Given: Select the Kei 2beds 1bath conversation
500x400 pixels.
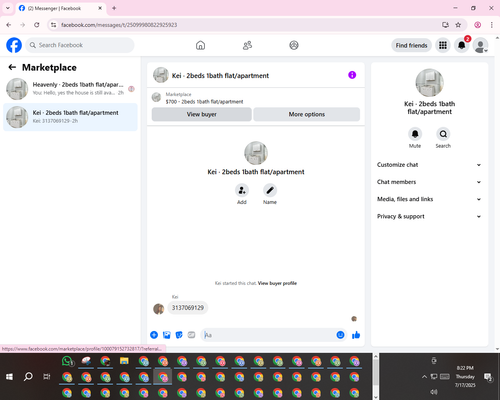Looking at the screenshot, I should tap(70, 117).
